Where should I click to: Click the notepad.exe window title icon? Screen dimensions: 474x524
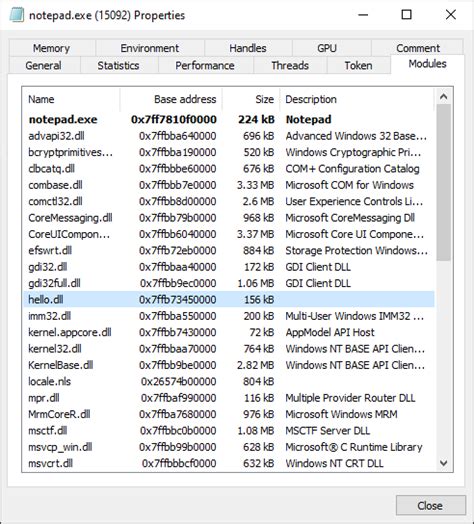pos(17,15)
